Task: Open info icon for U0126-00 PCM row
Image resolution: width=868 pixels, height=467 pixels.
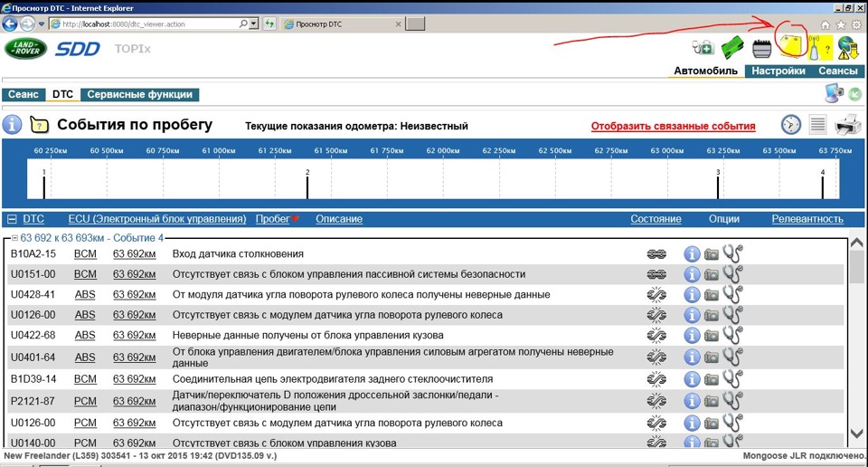Action: click(692, 424)
